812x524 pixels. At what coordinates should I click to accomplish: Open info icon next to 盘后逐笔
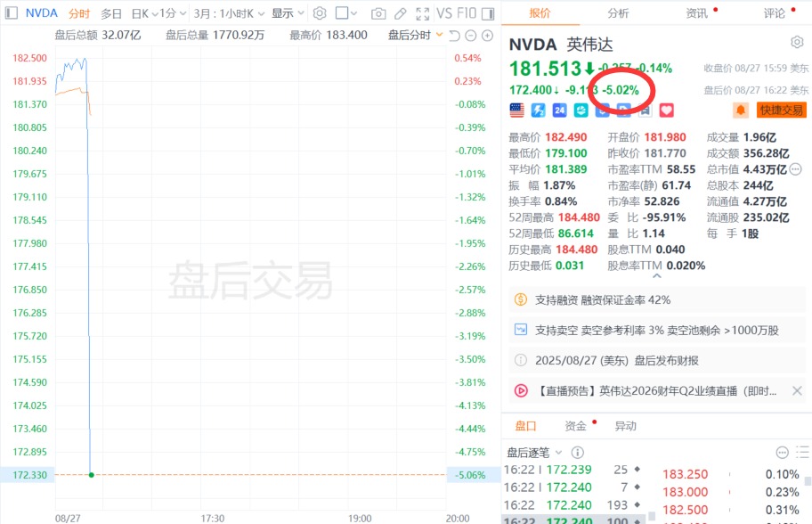coord(578,453)
